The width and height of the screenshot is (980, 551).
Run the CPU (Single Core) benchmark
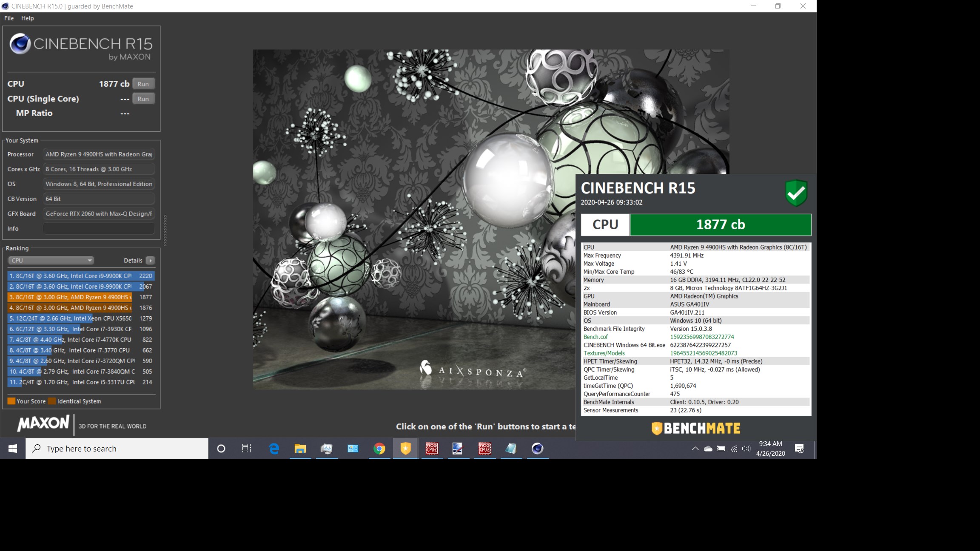point(143,99)
